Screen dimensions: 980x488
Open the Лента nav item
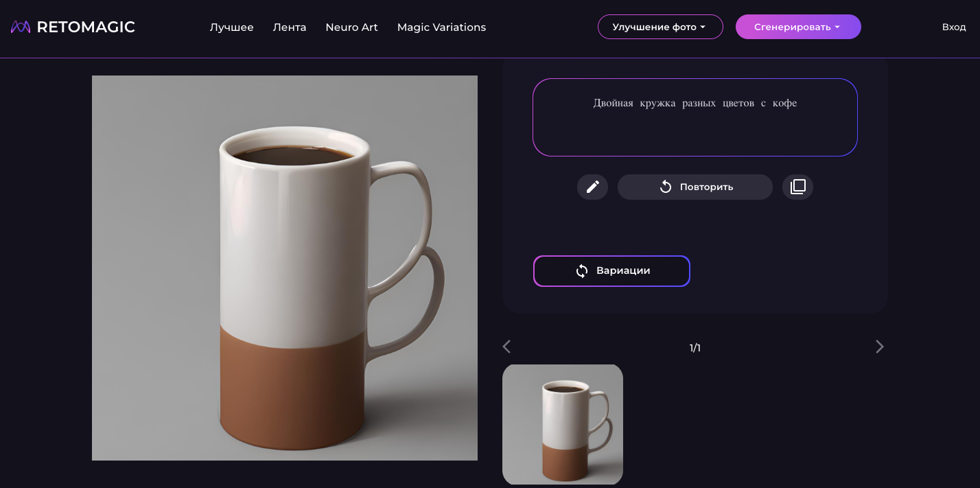pyautogui.click(x=290, y=27)
